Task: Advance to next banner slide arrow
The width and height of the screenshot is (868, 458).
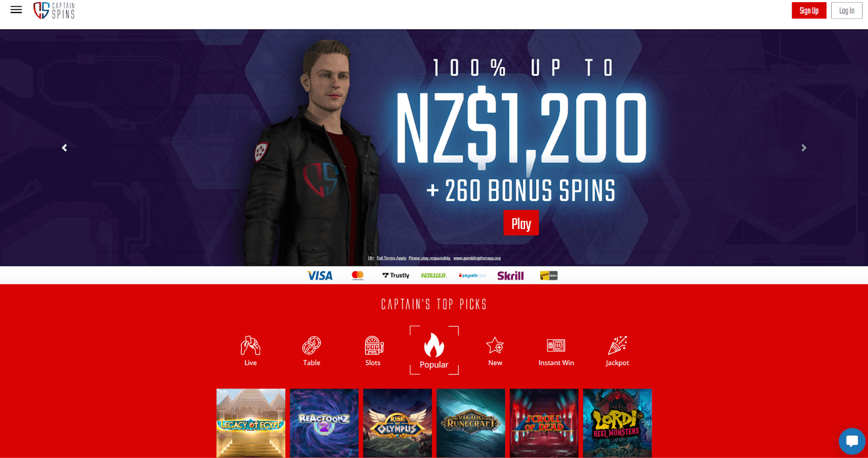Action: [x=803, y=148]
